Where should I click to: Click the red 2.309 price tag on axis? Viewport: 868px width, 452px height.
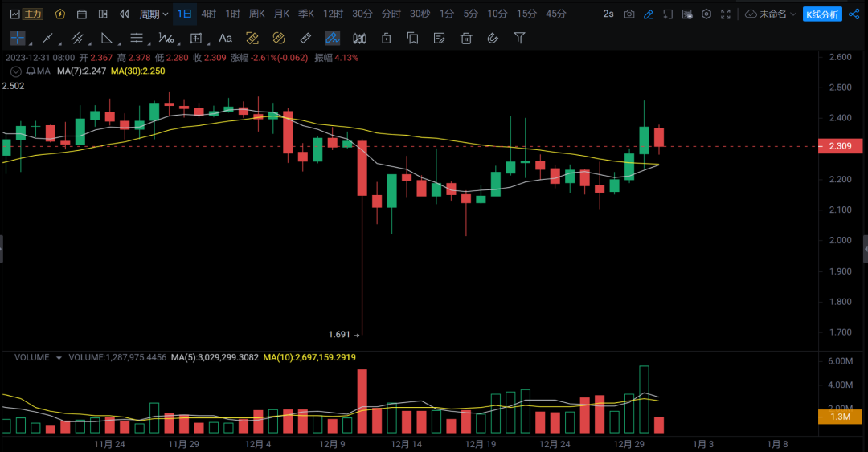[840, 146]
